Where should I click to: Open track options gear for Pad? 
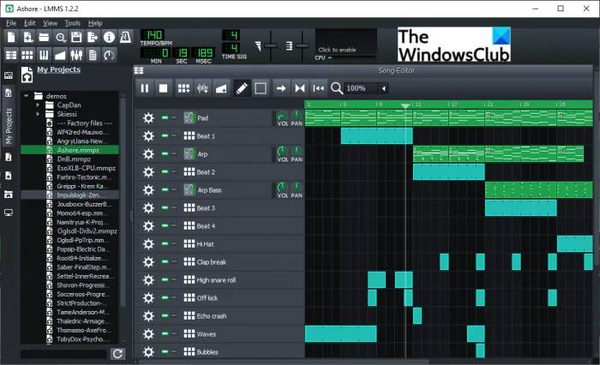click(x=148, y=118)
